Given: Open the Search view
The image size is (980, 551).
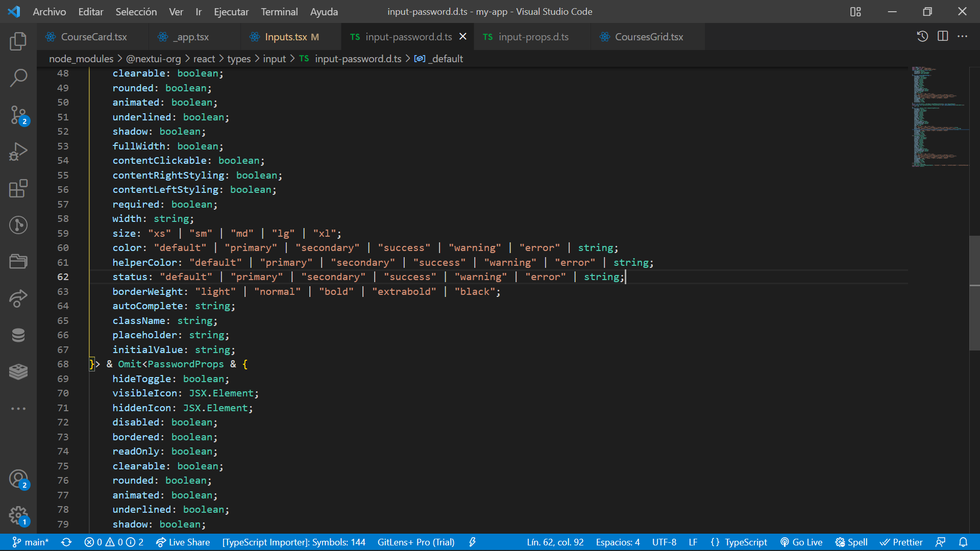Looking at the screenshot, I should pos(18,78).
